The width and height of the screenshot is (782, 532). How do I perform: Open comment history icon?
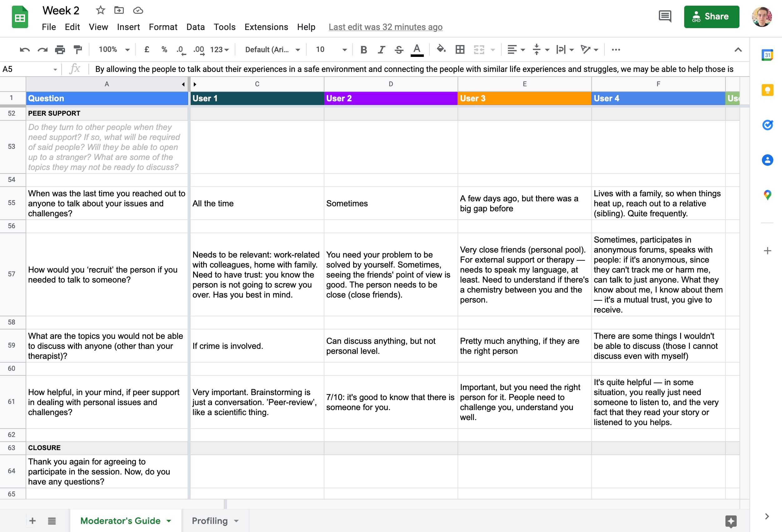pyautogui.click(x=664, y=17)
